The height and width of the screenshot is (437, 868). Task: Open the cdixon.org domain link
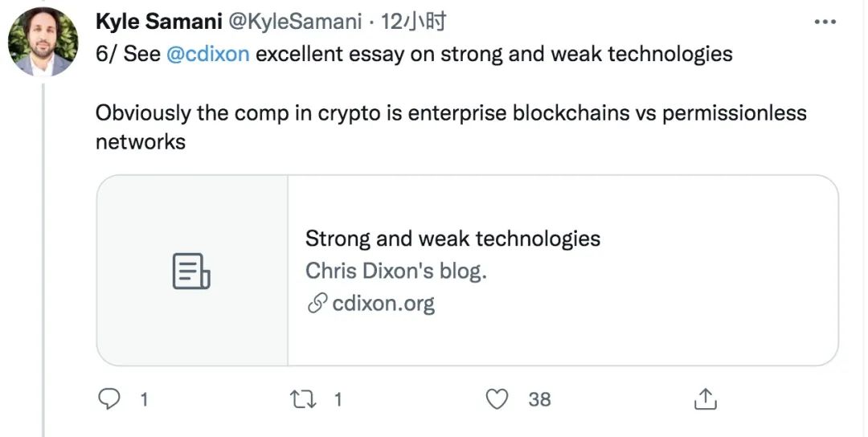tap(383, 304)
